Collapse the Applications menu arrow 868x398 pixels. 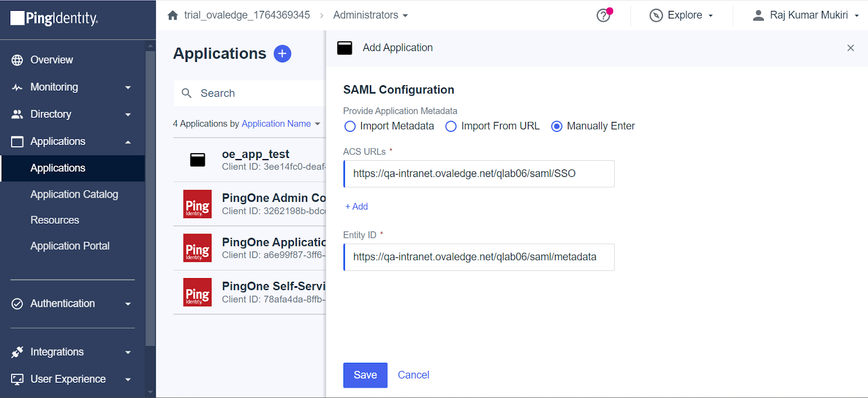coord(128,142)
